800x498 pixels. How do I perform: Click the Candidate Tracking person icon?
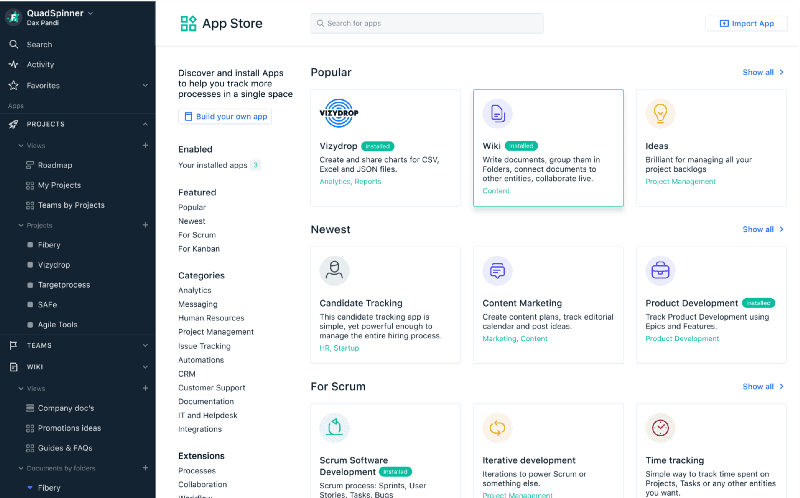point(334,271)
